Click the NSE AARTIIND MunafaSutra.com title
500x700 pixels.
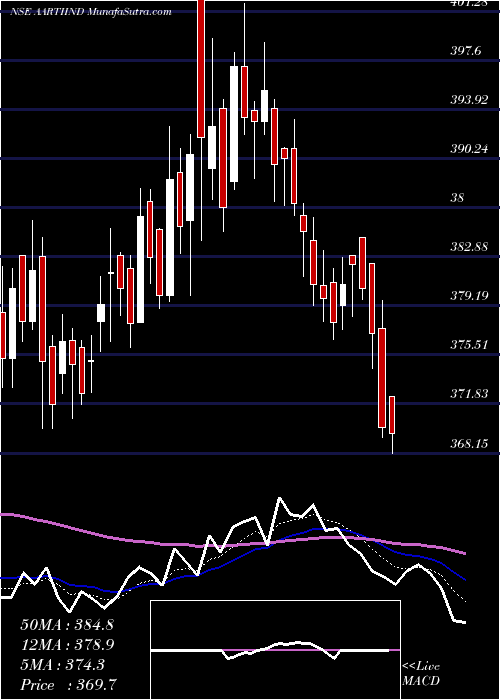(91, 12)
